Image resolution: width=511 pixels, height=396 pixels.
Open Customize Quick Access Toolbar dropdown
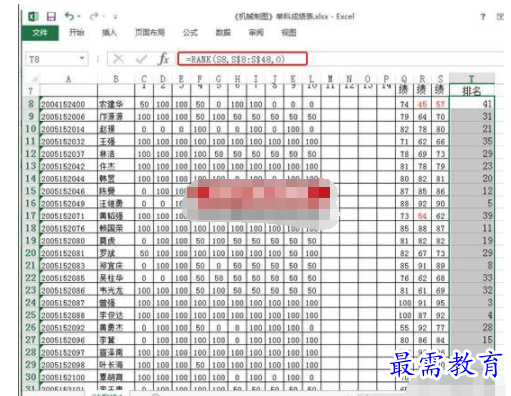pyautogui.click(x=115, y=17)
